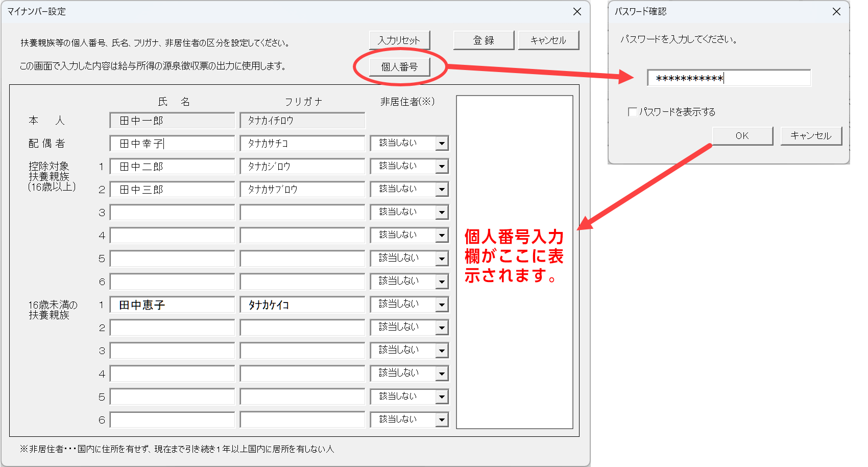The width and height of the screenshot is (868, 467).
Task: Cancel the マイナンバー設定 dialog
Action: point(548,40)
